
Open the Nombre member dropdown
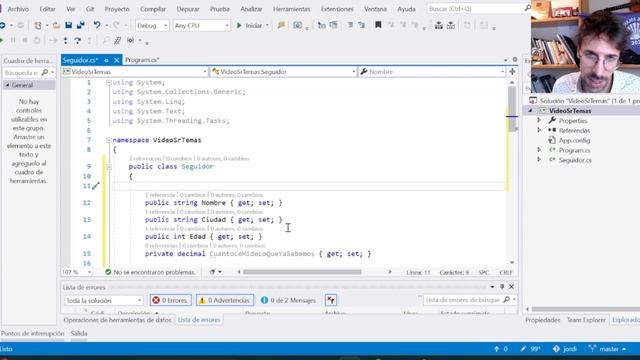pyautogui.click(x=432, y=72)
